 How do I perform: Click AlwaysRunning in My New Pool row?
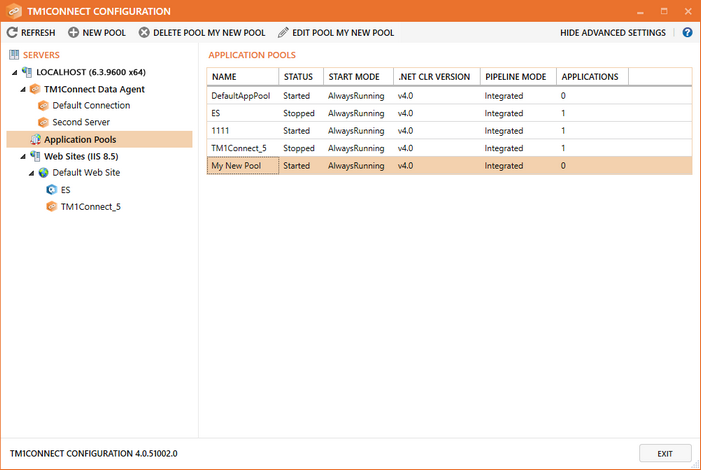click(356, 165)
